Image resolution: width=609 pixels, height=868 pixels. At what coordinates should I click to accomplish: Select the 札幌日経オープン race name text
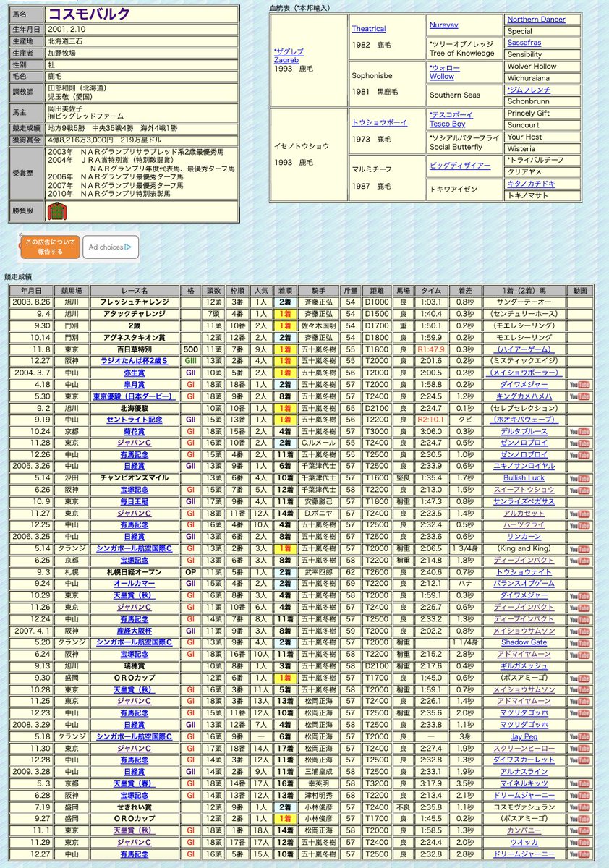(135, 571)
